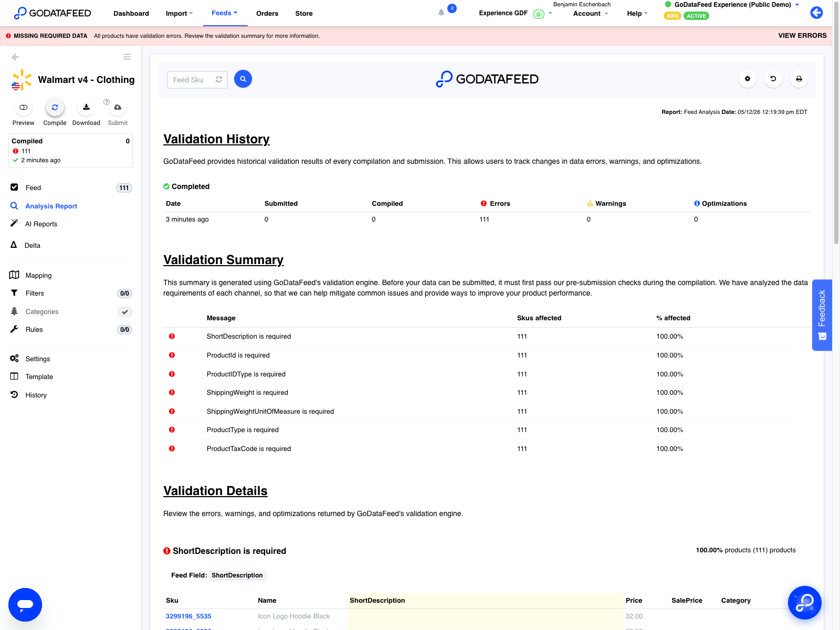Click the Errors column header in Validation History
Viewport: 840px width, 630px height.
[x=495, y=204]
